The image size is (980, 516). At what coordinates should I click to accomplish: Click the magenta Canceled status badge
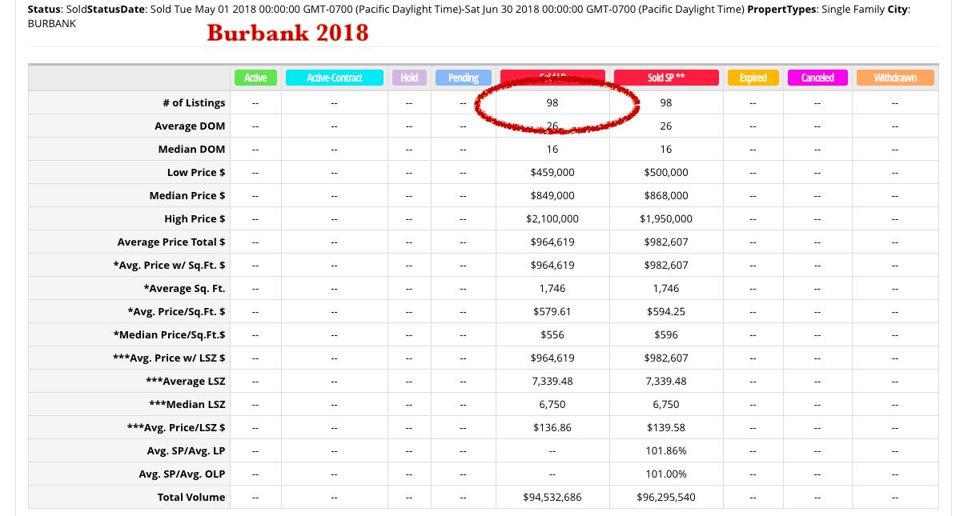click(817, 78)
